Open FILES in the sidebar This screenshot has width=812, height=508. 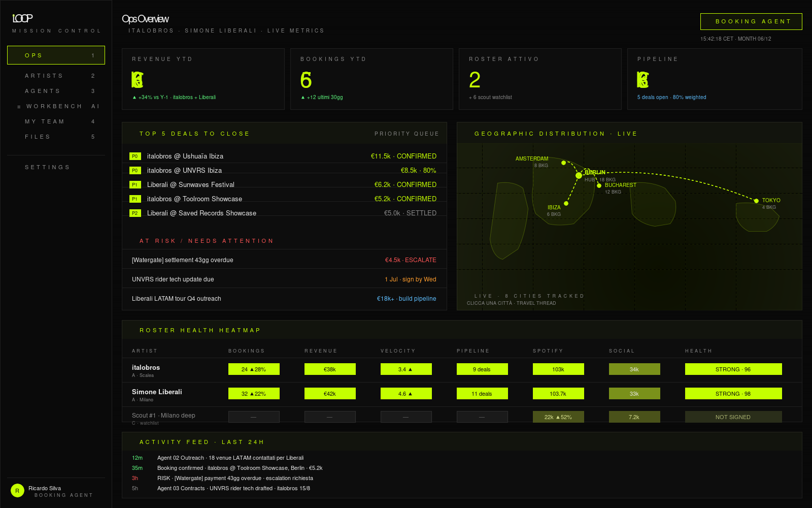coord(56,137)
